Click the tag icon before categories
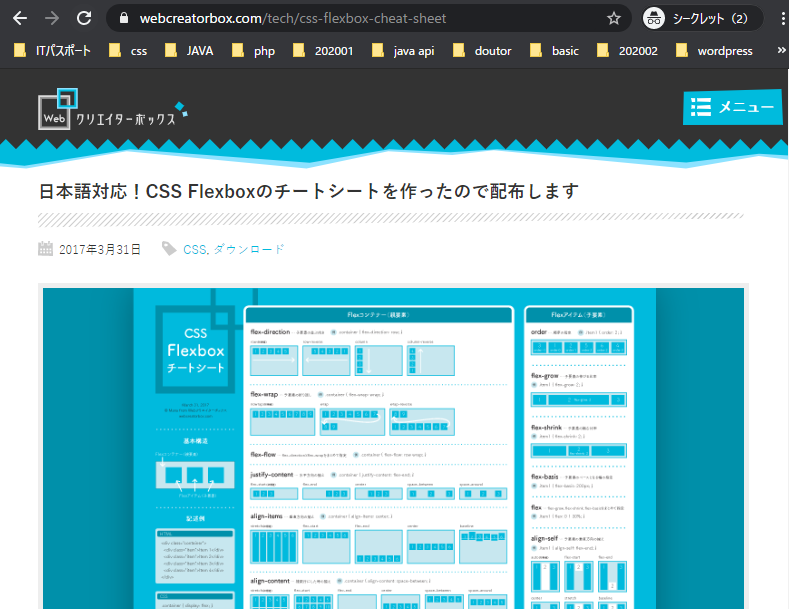This screenshot has height=609, width=789. (x=169, y=249)
